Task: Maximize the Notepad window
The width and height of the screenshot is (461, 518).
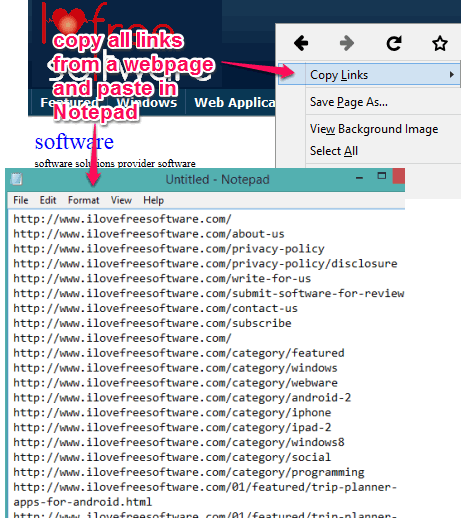Action: tap(382, 176)
